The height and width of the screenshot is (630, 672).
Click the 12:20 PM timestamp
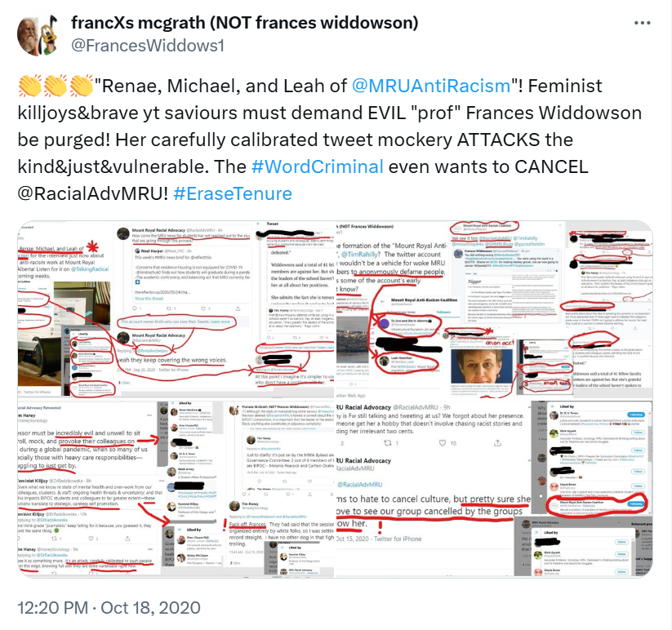tap(53, 607)
